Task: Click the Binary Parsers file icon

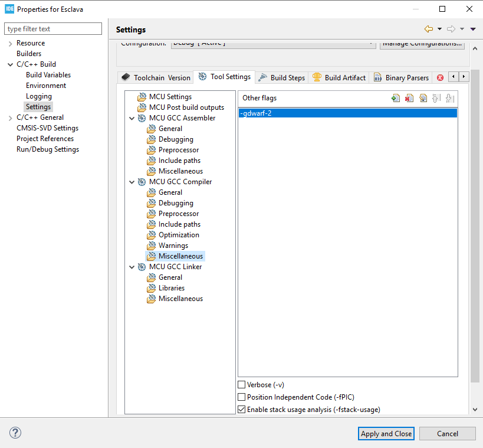Action: pyautogui.click(x=377, y=77)
